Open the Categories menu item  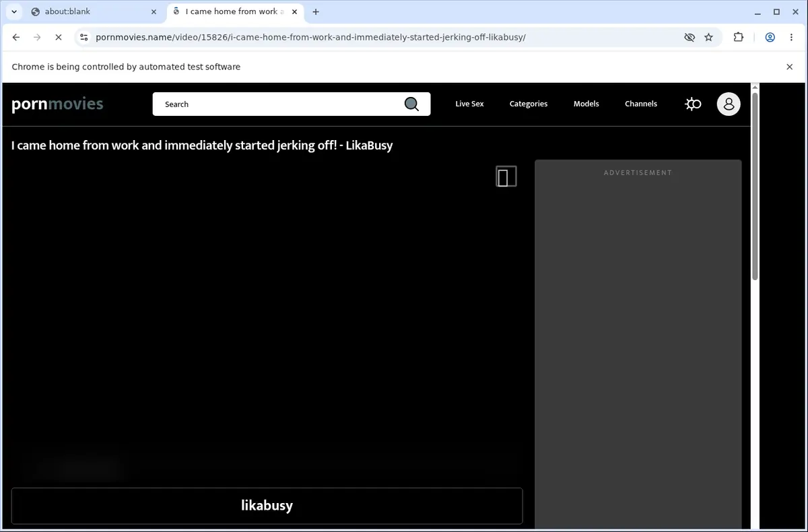pyautogui.click(x=529, y=104)
